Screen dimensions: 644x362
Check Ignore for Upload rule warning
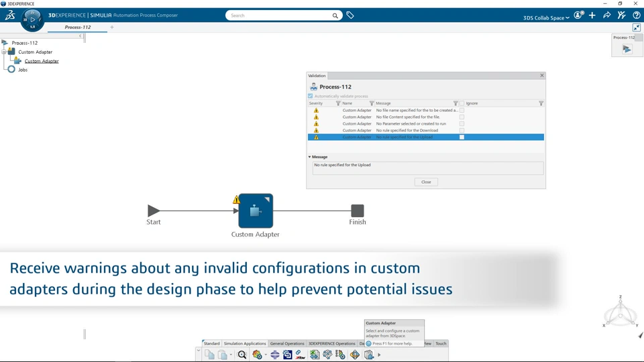[462, 137]
